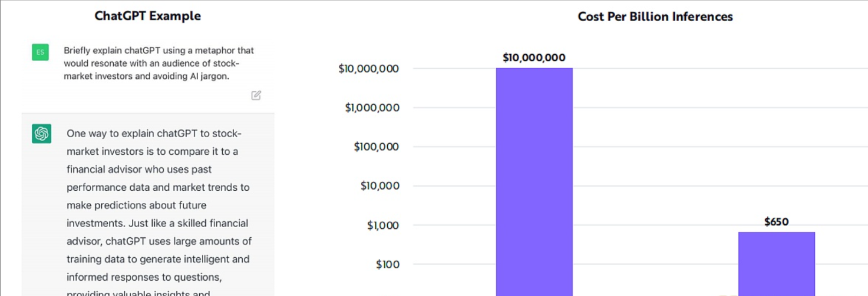868x296 pixels.
Task: Click the $1,000,000 y-axis label
Action: pyautogui.click(x=372, y=108)
